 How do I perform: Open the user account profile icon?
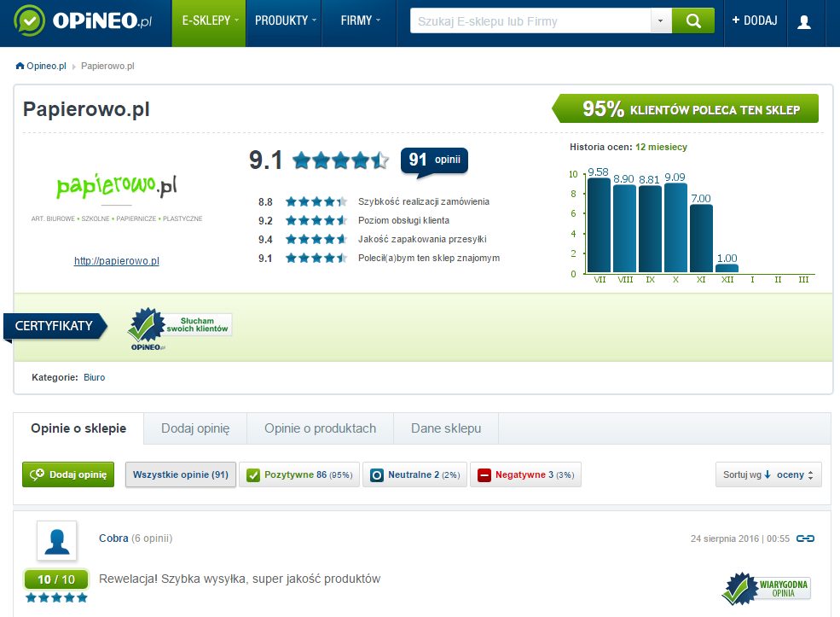click(803, 22)
